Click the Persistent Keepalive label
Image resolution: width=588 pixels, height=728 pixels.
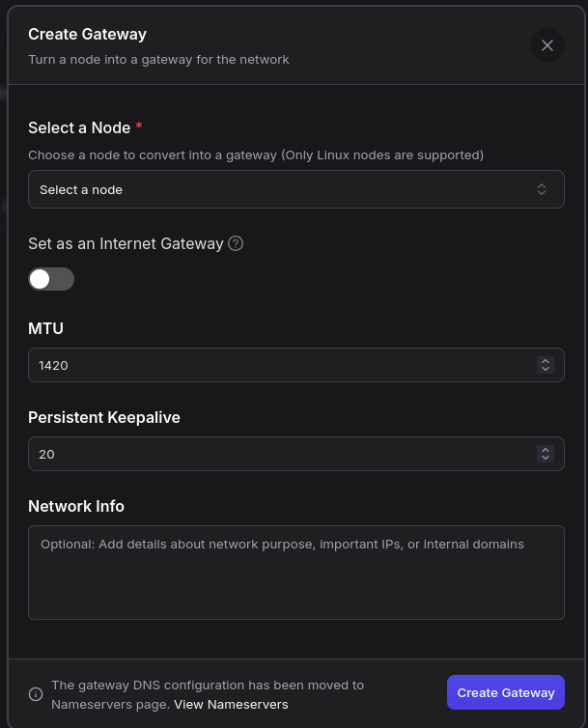click(x=104, y=417)
